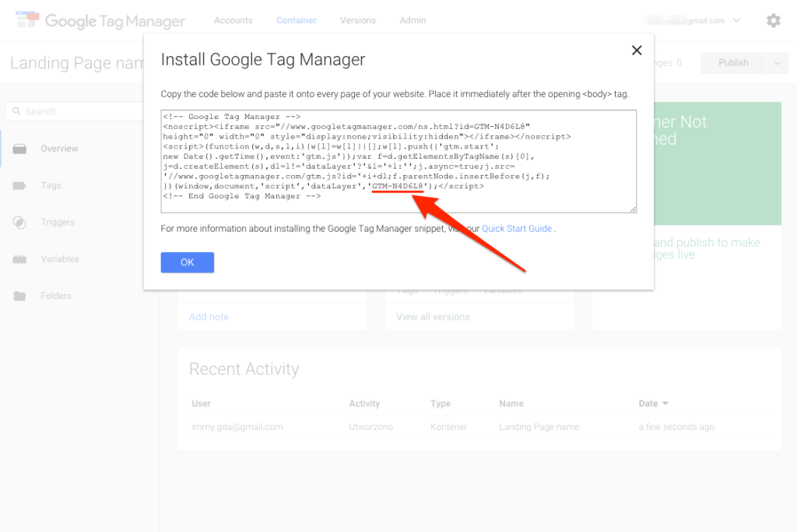Sort by the Date column arrow
The image size is (797, 532).
pyautogui.click(x=665, y=404)
